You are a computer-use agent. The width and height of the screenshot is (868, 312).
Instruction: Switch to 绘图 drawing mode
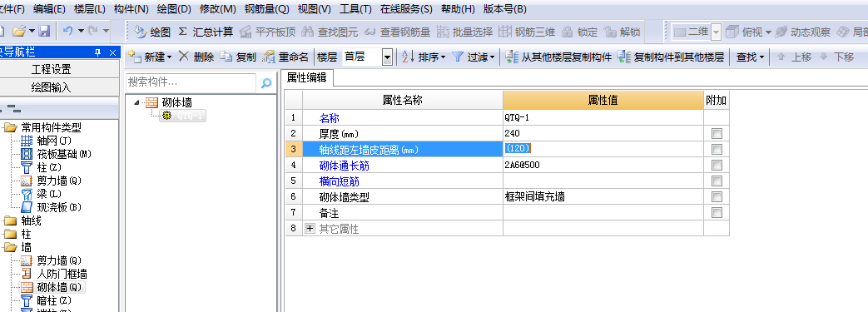coord(152,32)
